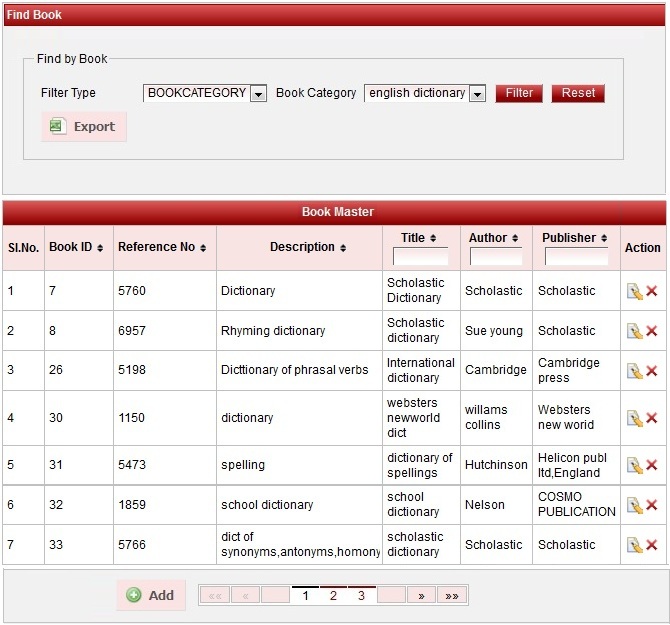Screen dimensions: 670x625
Task: Type in the Title filter field
Action: 420,257
